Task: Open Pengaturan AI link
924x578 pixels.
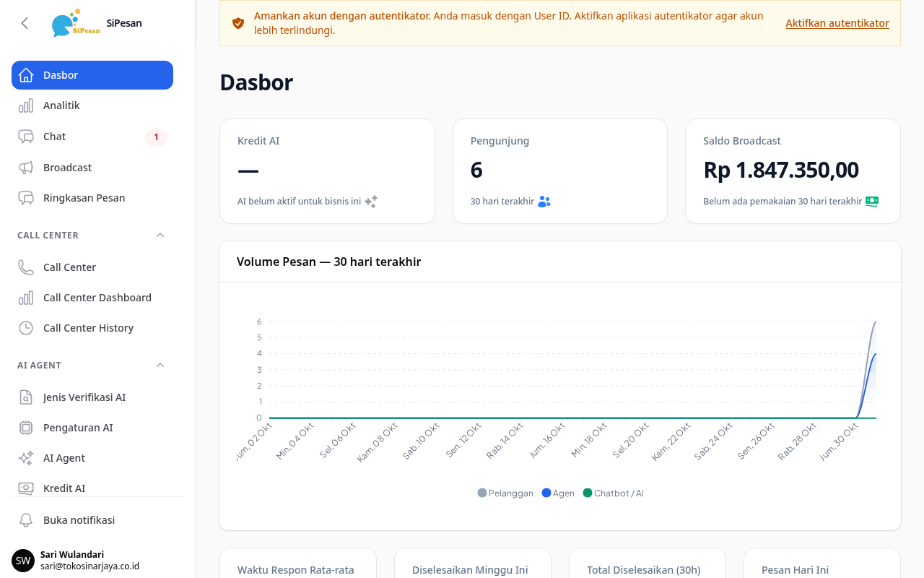Action: [x=92, y=428]
